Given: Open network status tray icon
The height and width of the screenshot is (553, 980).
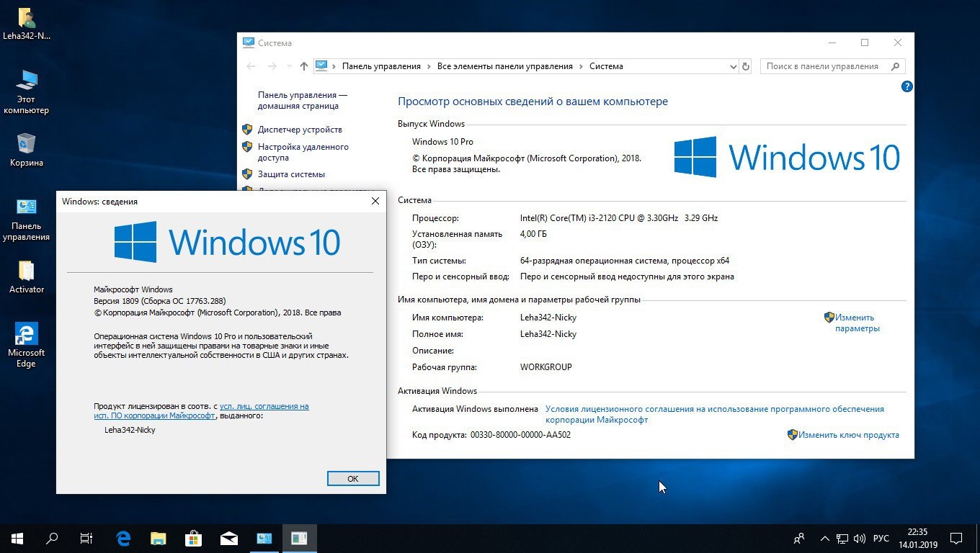Looking at the screenshot, I should coord(842,538).
